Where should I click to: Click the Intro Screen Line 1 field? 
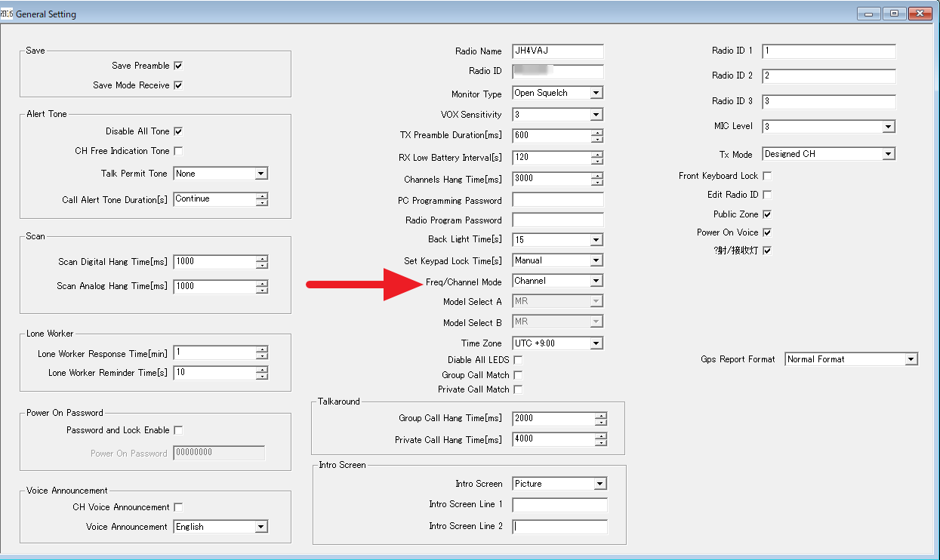[x=559, y=505]
